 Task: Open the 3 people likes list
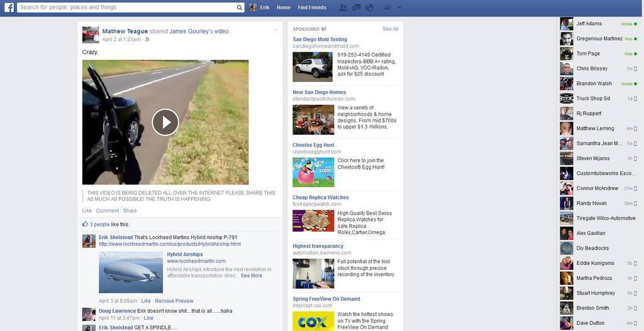[100, 225]
